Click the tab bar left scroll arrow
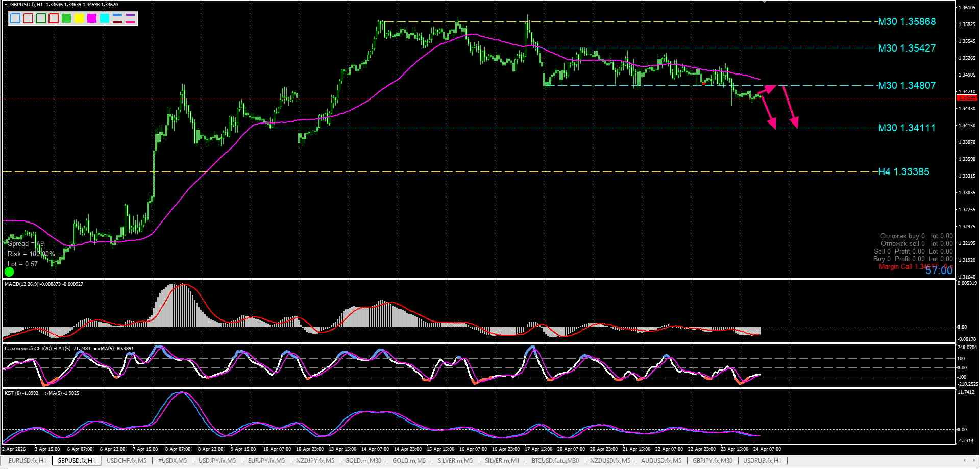980x469 pixels. (x=965, y=460)
